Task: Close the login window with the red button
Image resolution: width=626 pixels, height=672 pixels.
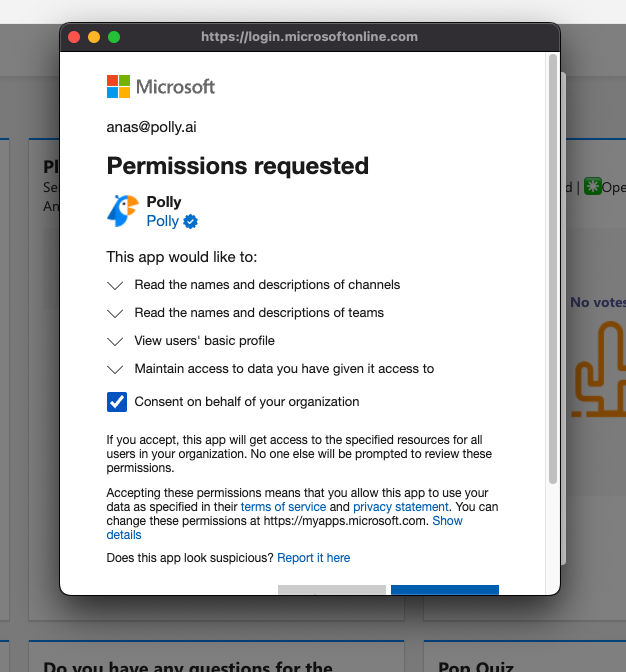Action: 74,37
